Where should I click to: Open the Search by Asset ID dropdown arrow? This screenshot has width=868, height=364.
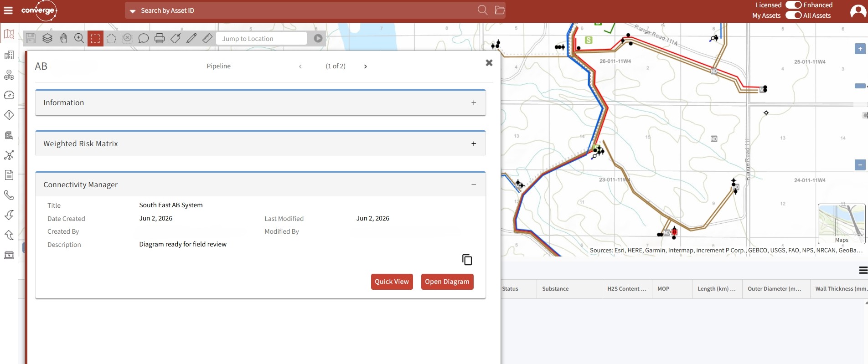(133, 11)
